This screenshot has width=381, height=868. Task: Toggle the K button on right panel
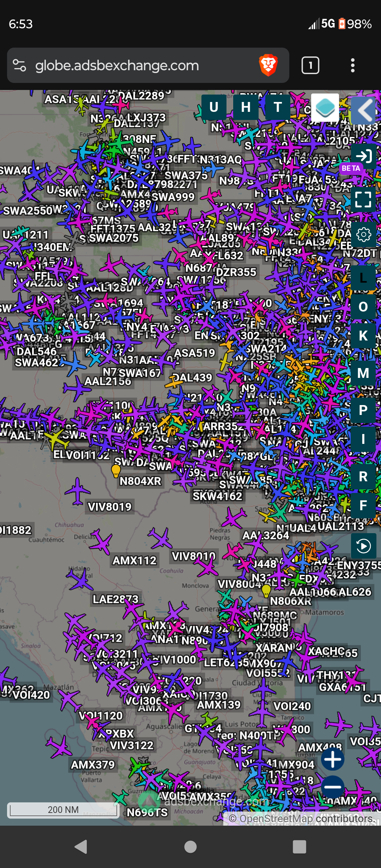(x=363, y=336)
